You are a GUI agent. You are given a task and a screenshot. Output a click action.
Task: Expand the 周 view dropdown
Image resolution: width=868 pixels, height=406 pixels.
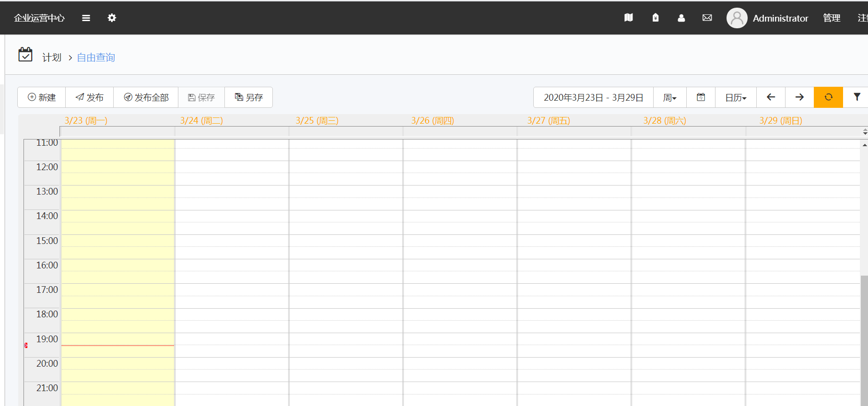(669, 98)
